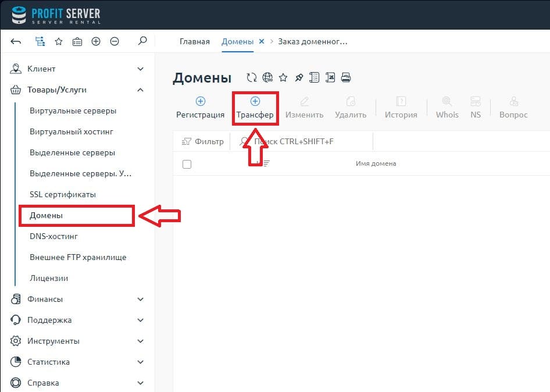Expand the Справка section
This screenshot has width=550, height=392.
coord(77,383)
